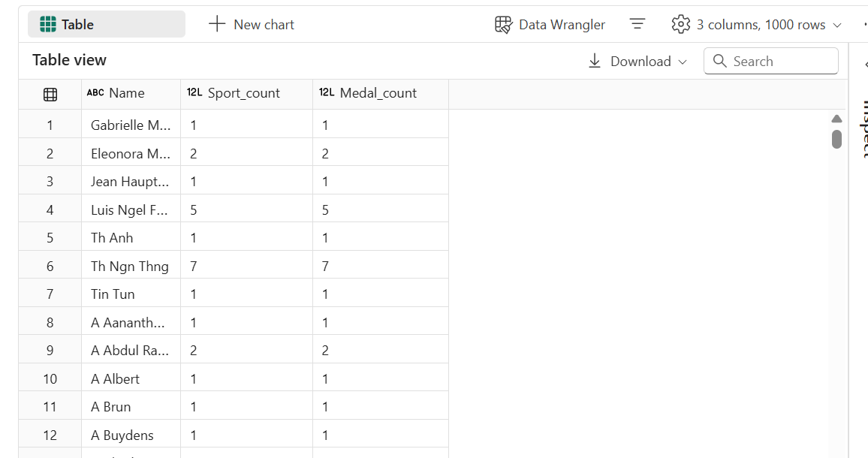Click the download arrow icon
Viewport: 868px width, 458px height.
point(595,62)
